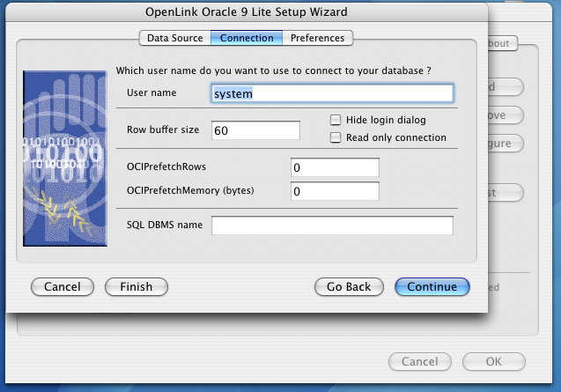Click the User name input field

332,93
